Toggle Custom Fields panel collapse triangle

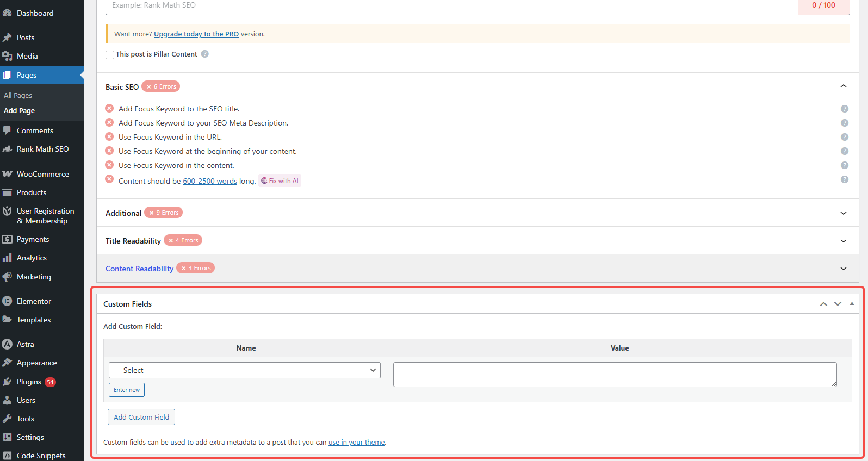tap(852, 304)
